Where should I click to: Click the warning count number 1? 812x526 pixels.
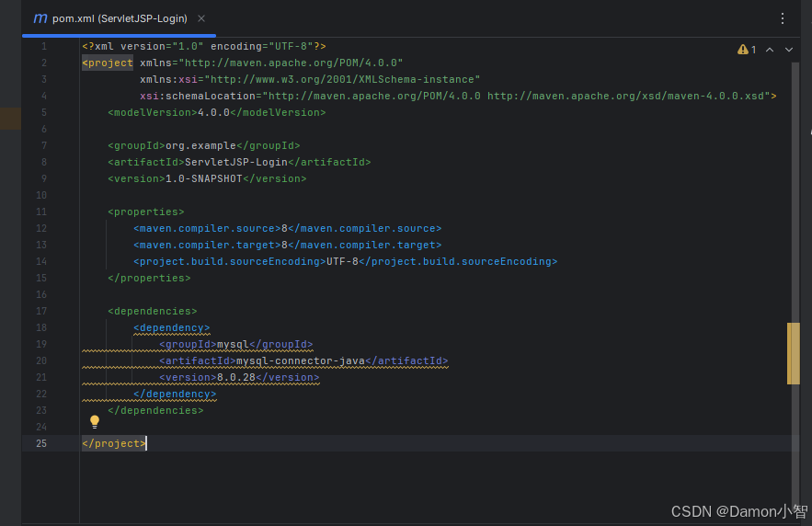pyautogui.click(x=753, y=50)
